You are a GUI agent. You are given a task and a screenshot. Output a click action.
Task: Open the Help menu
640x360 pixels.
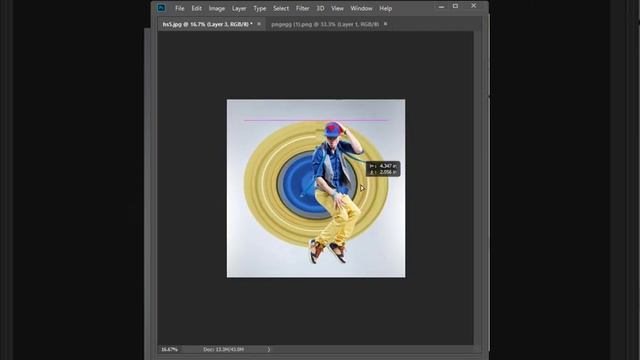385,8
